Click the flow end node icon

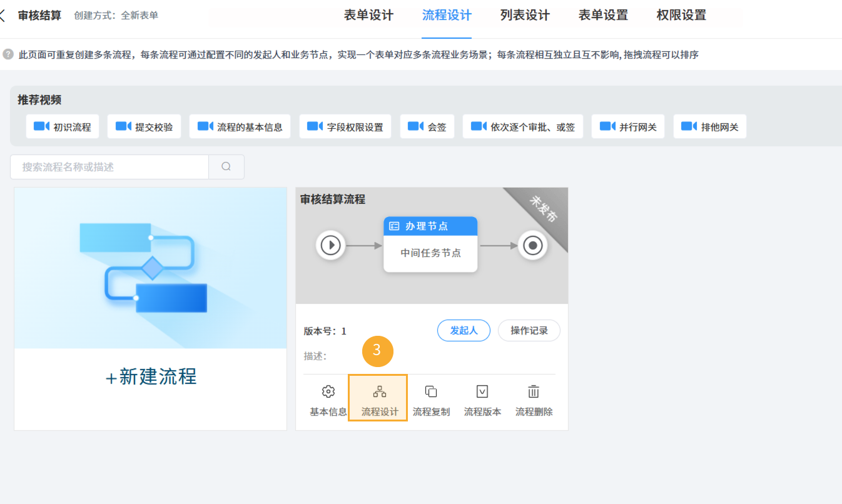pyautogui.click(x=533, y=245)
